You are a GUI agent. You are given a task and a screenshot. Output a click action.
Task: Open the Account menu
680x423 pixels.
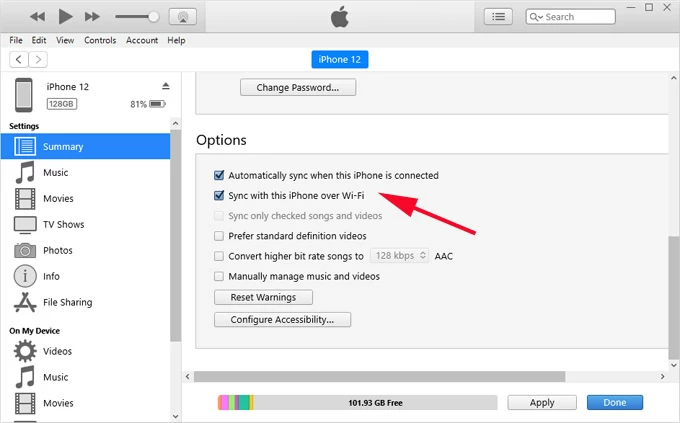pos(142,40)
